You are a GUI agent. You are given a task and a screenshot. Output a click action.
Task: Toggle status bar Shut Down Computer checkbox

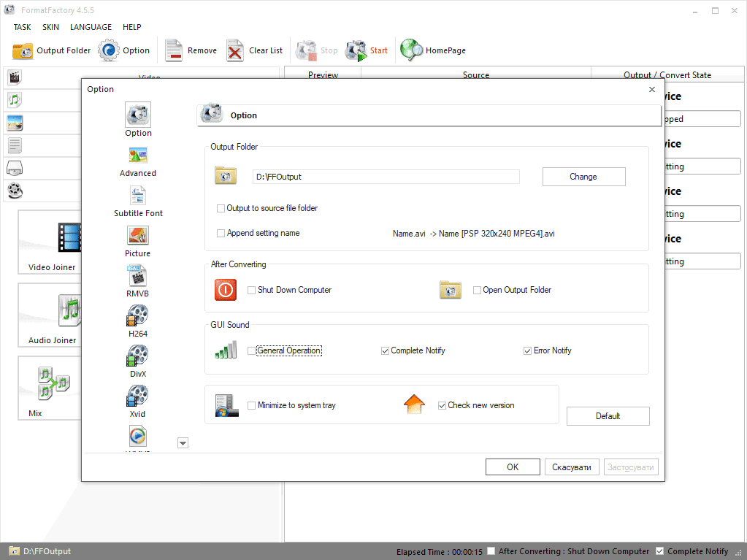pyautogui.click(x=491, y=551)
